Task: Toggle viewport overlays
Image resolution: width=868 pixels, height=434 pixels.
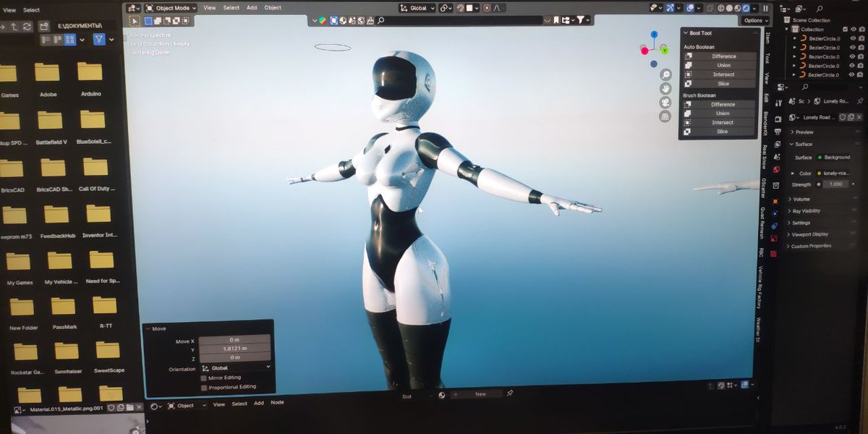Action: click(x=690, y=8)
